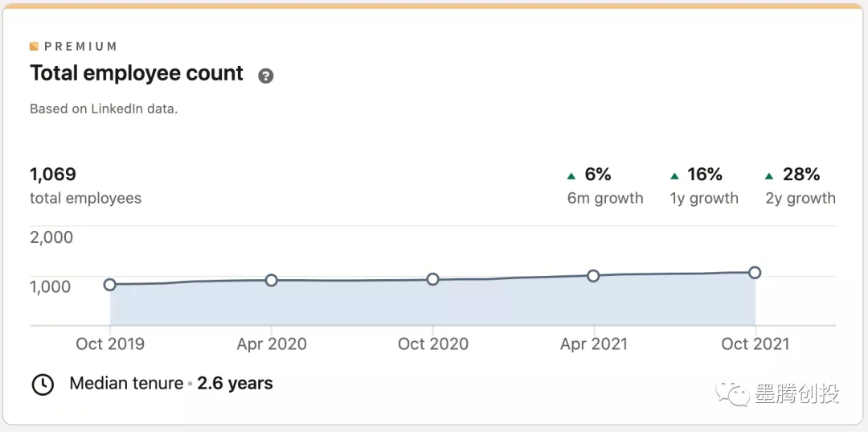Click the green arrow next to 6%
The height and width of the screenshot is (432, 868).
[x=571, y=175]
